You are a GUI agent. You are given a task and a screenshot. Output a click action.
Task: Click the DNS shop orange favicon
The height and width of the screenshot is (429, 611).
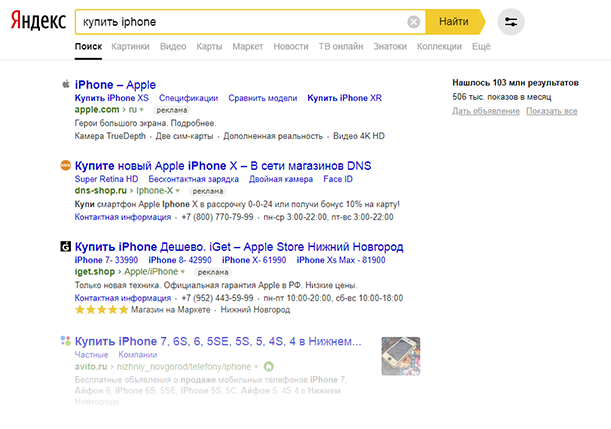(x=65, y=165)
